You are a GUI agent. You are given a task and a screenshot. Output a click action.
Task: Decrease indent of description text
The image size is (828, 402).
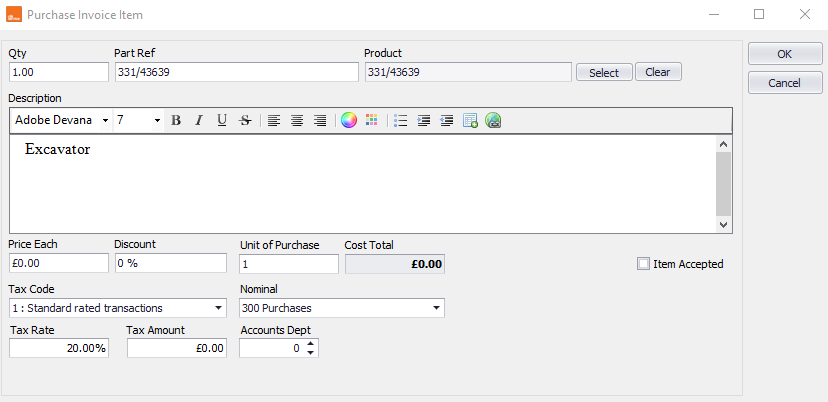point(447,120)
